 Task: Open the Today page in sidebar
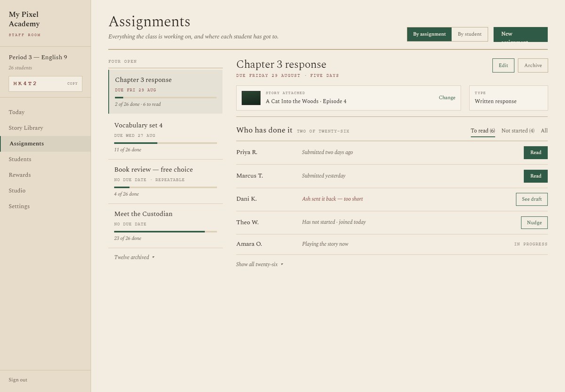(x=16, y=112)
